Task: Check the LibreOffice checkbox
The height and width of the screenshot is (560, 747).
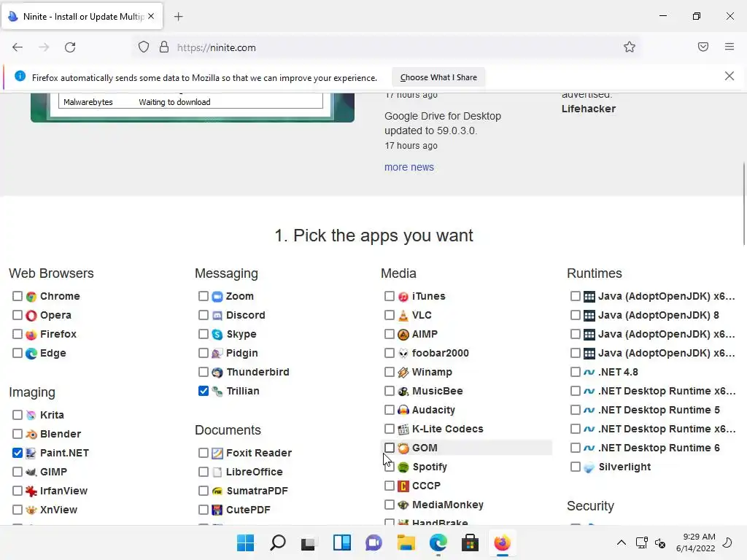Action: click(x=204, y=472)
